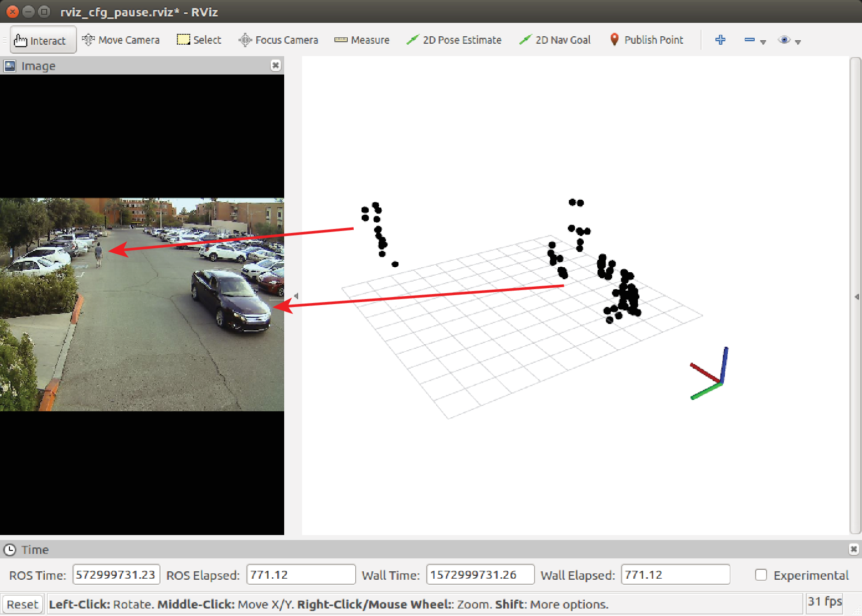This screenshot has height=616, width=862.
Task: Choose the Select tool
Action: pos(199,40)
